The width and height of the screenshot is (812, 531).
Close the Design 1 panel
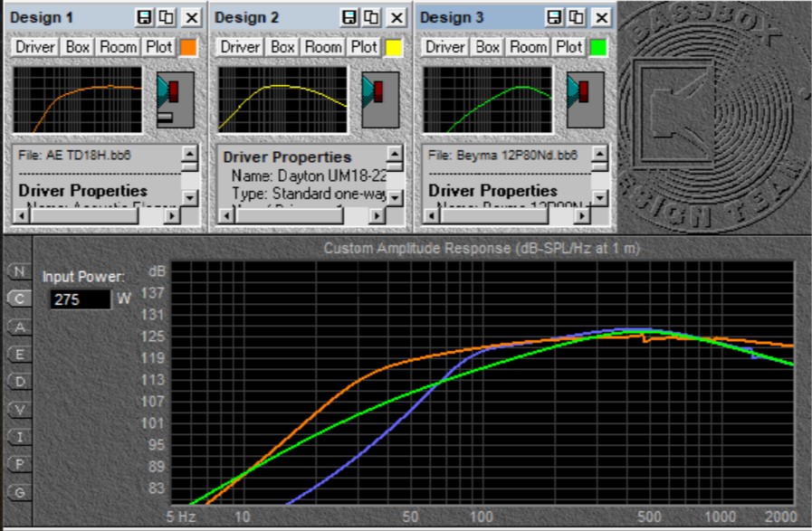pos(192,17)
